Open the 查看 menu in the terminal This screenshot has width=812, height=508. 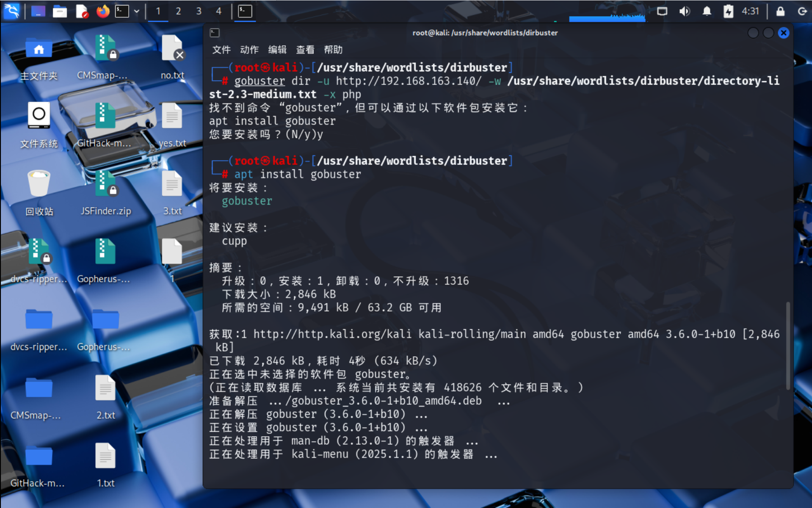pos(305,50)
